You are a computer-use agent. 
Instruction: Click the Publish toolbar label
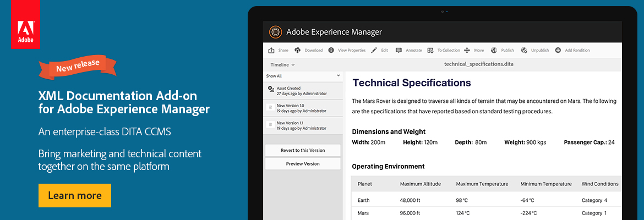coord(507,50)
